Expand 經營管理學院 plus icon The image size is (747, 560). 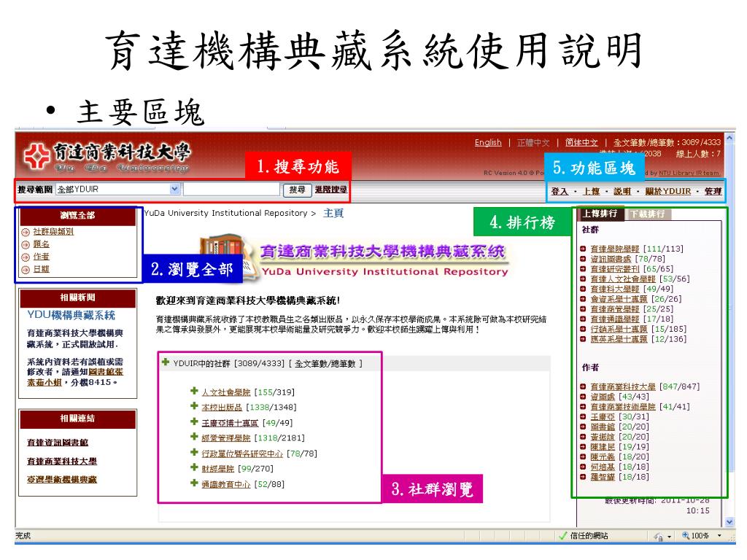pyautogui.click(x=194, y=437)
